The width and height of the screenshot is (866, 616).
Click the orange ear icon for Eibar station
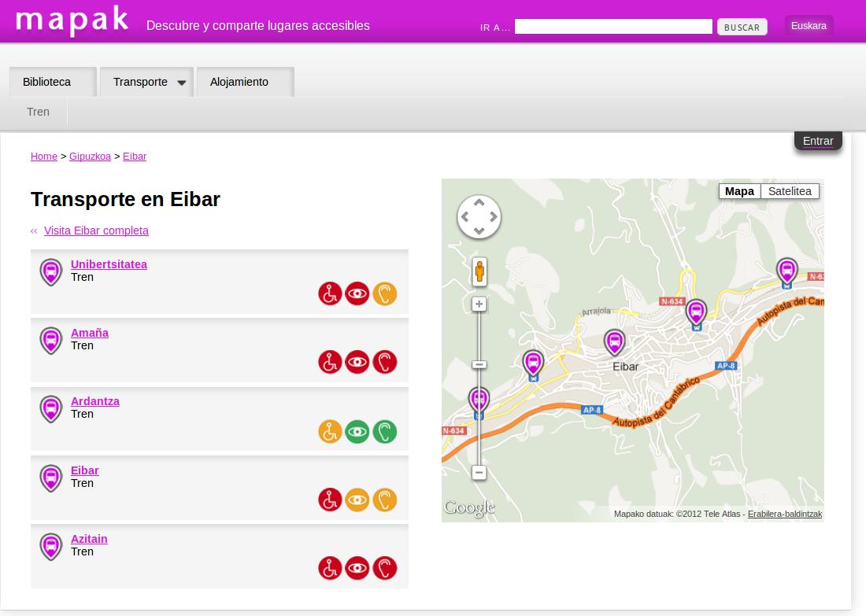(385, 500)
